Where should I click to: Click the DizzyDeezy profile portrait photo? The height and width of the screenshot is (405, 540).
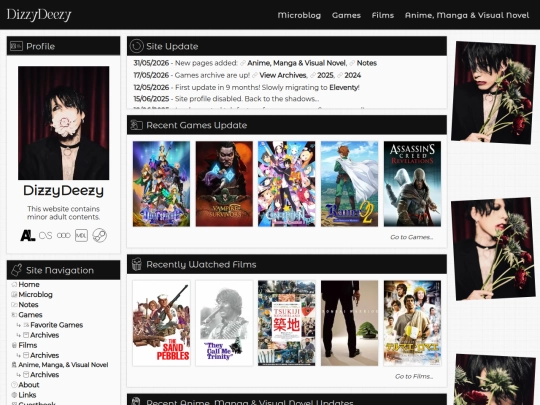(64, 123)
